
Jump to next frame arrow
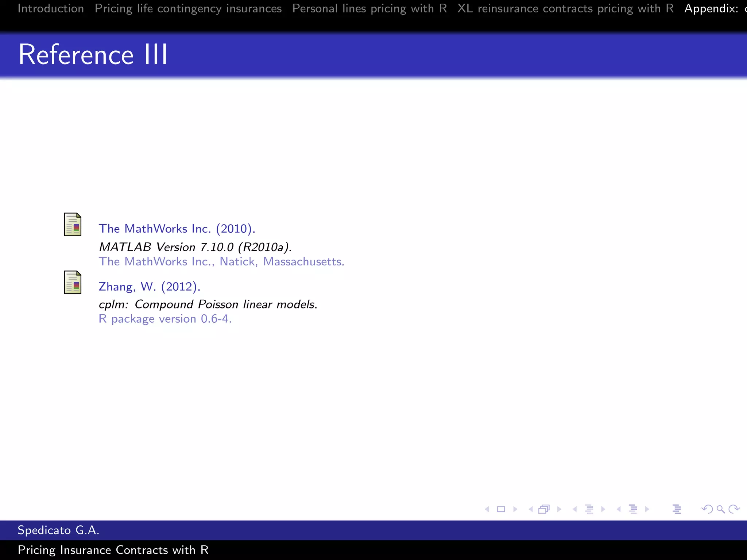click(559, 509)
